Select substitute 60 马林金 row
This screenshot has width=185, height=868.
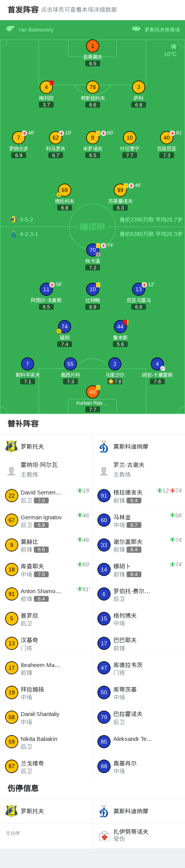[139, 520]
